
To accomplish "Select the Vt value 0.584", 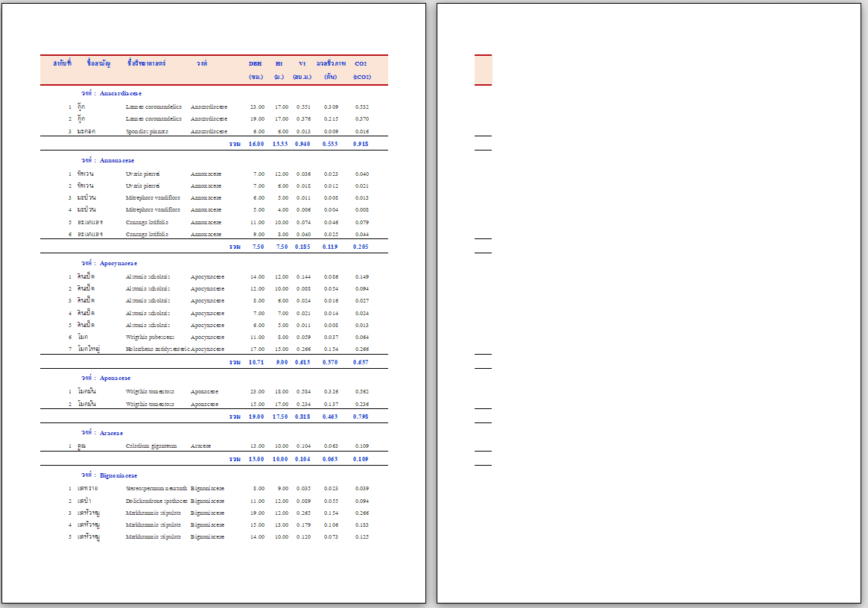I will pyautogui.click(x=303, y=392).
